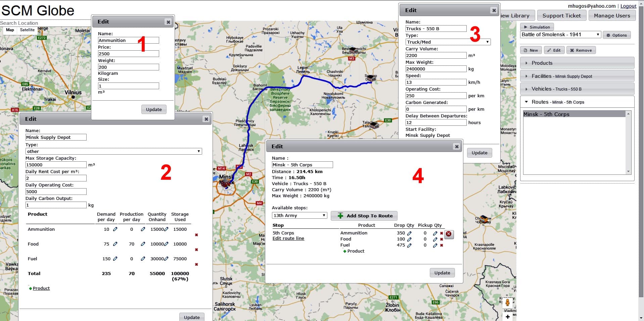The height and width of the screenshot is (321, 644).
Task: Edit Ammunition production per day pencil
Action: [x=143, y=229]
